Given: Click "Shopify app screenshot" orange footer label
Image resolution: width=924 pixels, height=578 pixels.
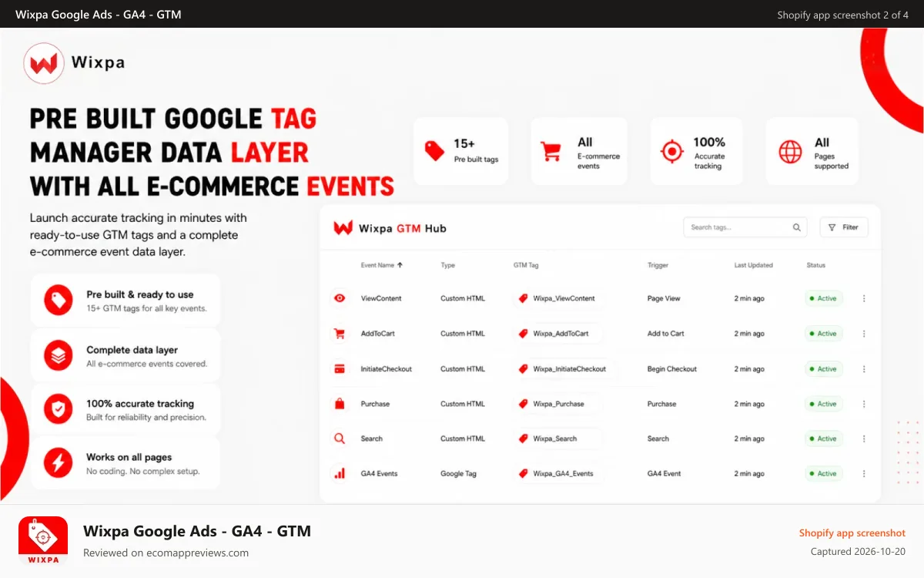Looking at the screenshot, I should point(852,533).
